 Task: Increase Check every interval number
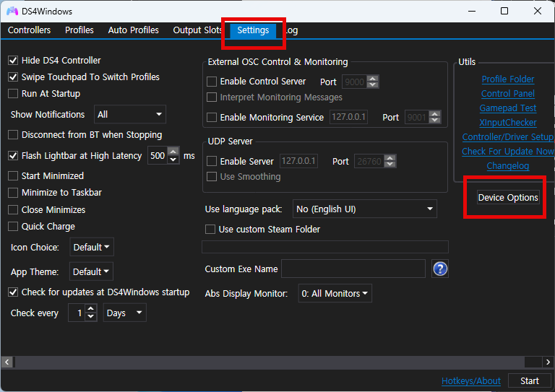click(x=91, y=308)
